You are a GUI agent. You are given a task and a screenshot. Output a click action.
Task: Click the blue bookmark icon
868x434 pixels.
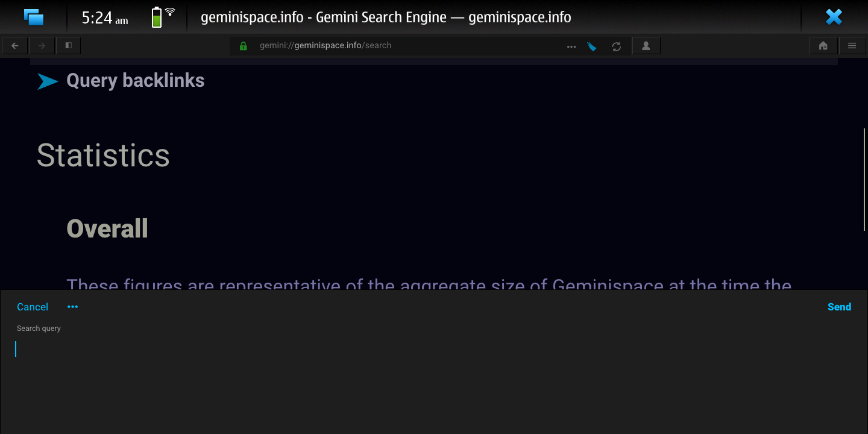(x=592, y=46)
